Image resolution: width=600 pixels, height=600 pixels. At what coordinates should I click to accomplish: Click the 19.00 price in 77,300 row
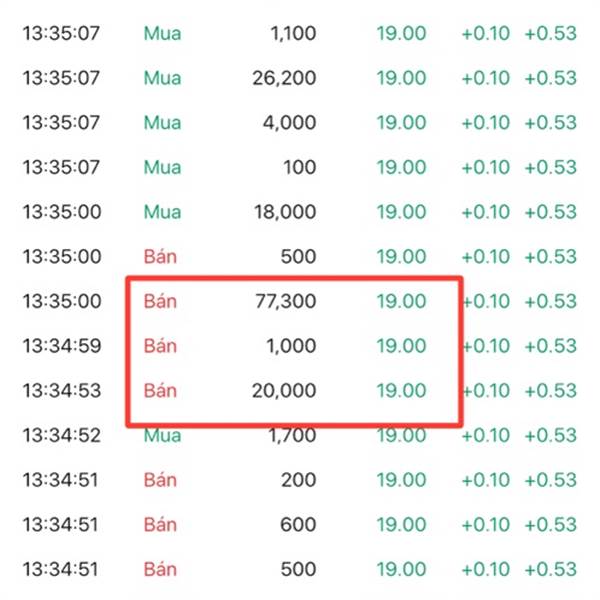(401, 302)
